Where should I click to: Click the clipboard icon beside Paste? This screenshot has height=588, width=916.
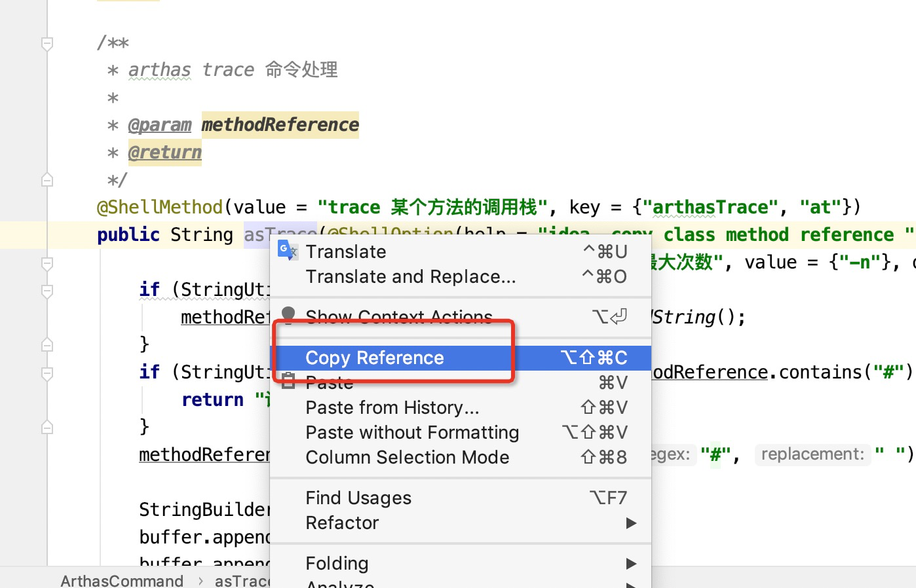(x=288, y=382)
